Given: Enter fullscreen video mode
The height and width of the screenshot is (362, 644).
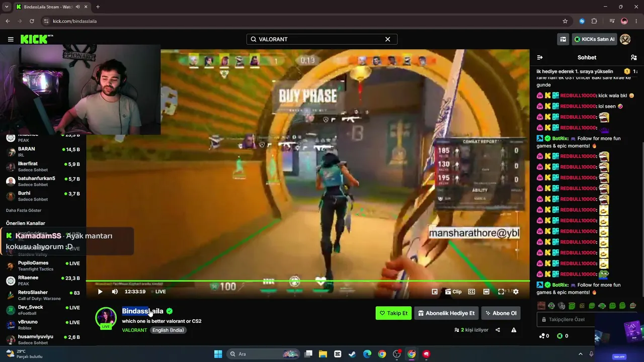Looking at the screenshot, I should click(x=501, y=292).
